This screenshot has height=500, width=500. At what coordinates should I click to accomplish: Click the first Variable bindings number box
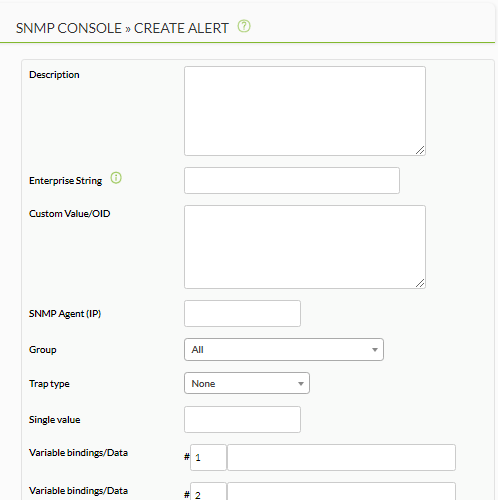(x=208, y=457)
